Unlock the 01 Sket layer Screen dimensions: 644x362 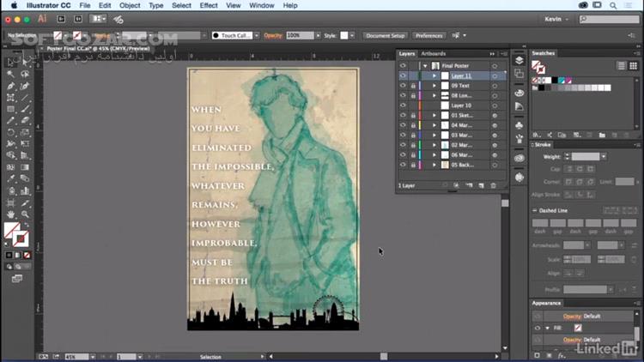[413, 115]
